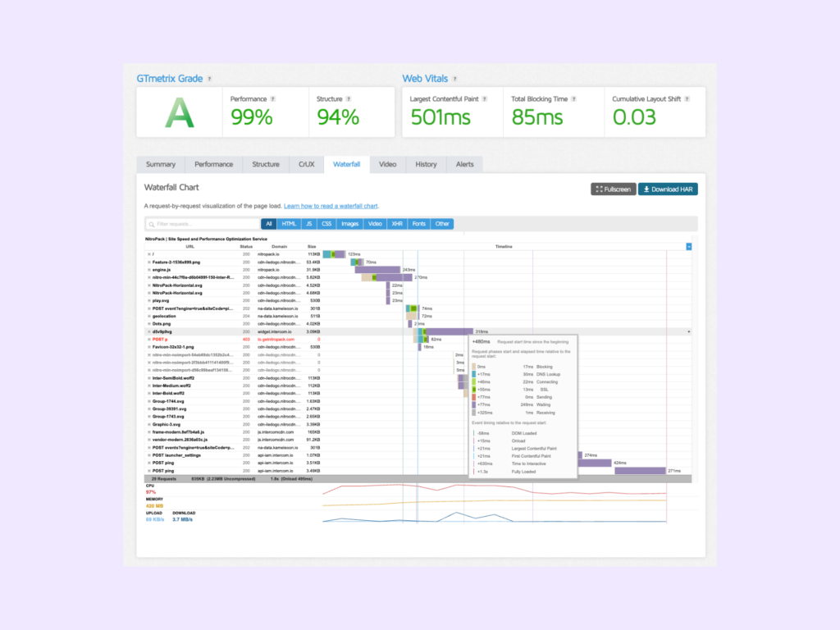This screenshot has height=630, width=840.
Task: Expand the Feature-2-1536x899.png request row
Action: tap(149, 262)
